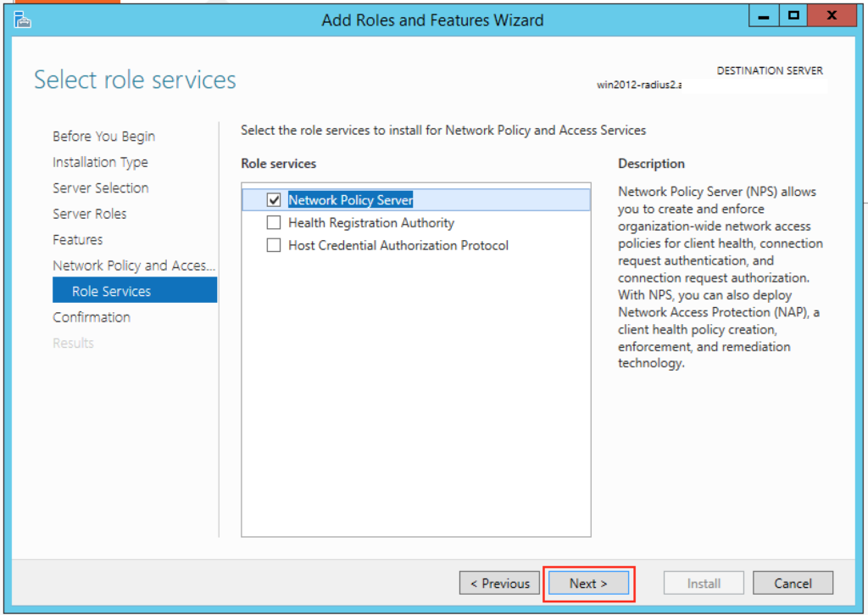Click the highlighted Role Services step
This screenshot has height=615, width=868.
pos(110,291)
